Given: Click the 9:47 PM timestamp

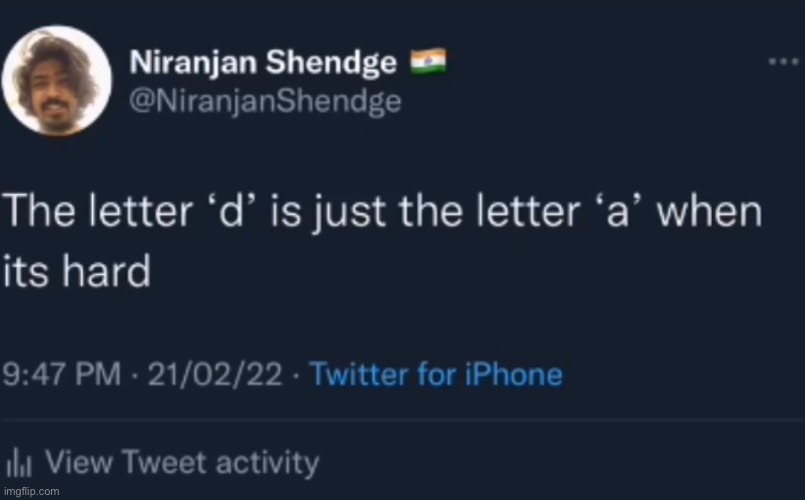Looking at the screenshot, I should [x=62, y=374].
